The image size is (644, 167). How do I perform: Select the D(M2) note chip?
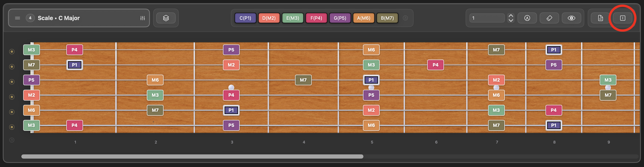tap(269, 18)
